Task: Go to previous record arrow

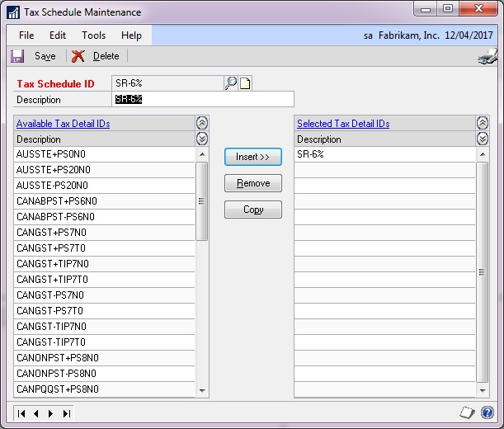Action: [36, 413]
